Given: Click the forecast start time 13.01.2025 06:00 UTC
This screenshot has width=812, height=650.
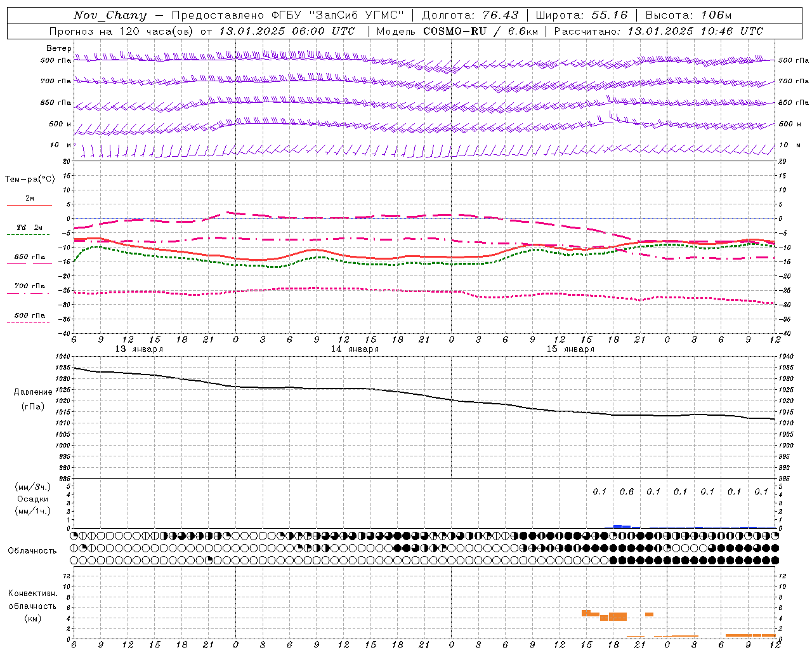Looking at the screenshot, I should [x=286, y=31].
